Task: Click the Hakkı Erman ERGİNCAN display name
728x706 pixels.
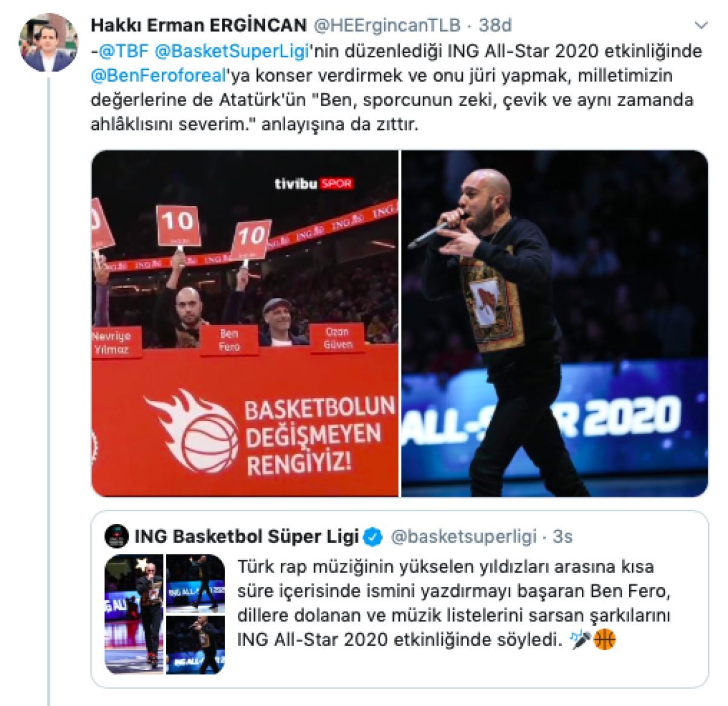Action: click(x=198, y=25)
